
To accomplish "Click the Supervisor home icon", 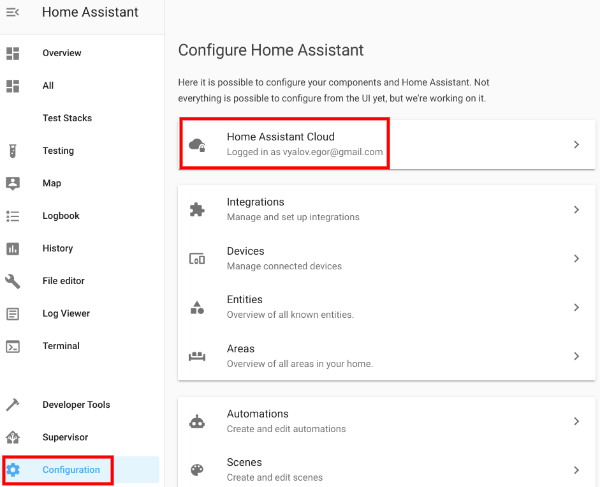I will [13, 437].
